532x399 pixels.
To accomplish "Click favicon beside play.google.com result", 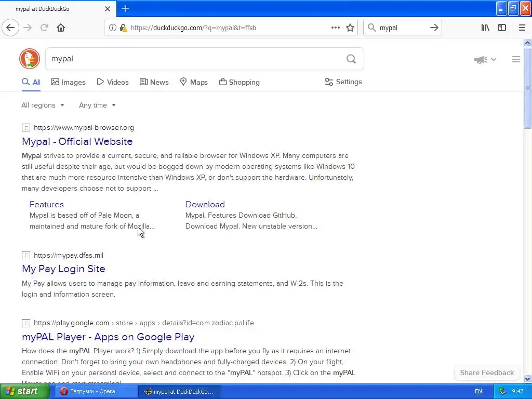I will click(26, 323).
